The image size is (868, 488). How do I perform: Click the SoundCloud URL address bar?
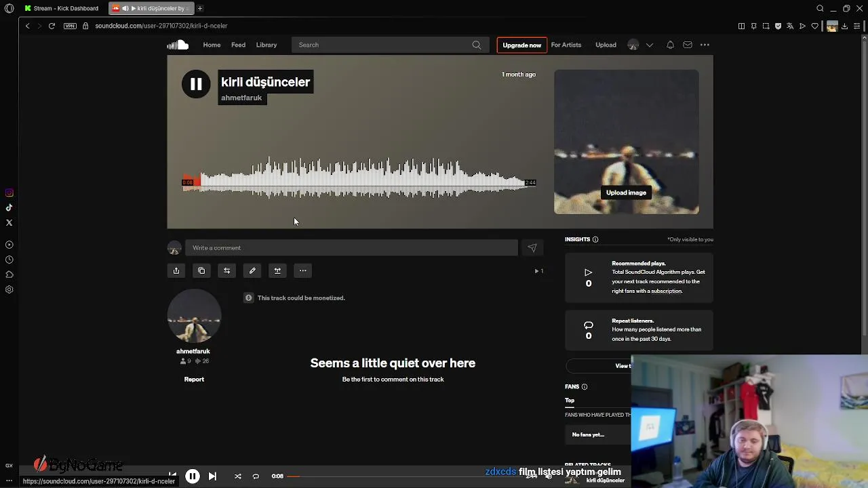(161, 26)
